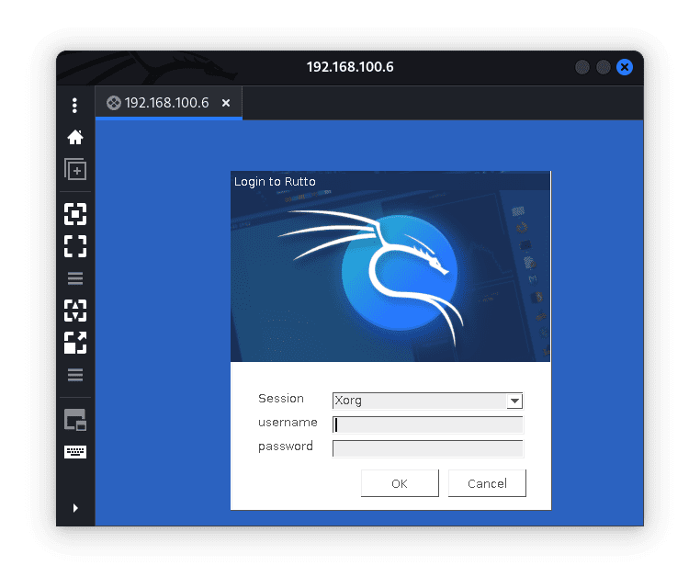Click the 'username' label
This screenshot has width=700, height=588.
pyautogui.click(x=288, y=423)
